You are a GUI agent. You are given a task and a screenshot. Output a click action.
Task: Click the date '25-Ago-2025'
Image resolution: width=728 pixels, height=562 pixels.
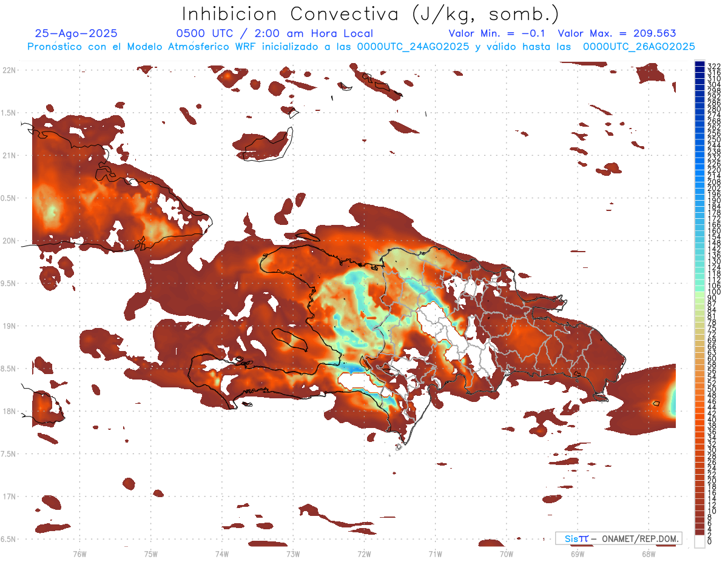[x=76, y=34]
